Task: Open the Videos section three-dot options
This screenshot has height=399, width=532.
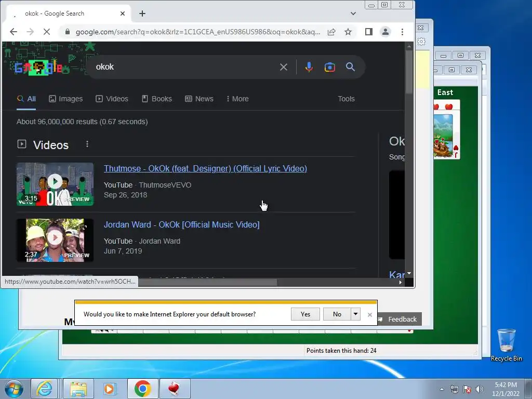Action: (87, 144)
